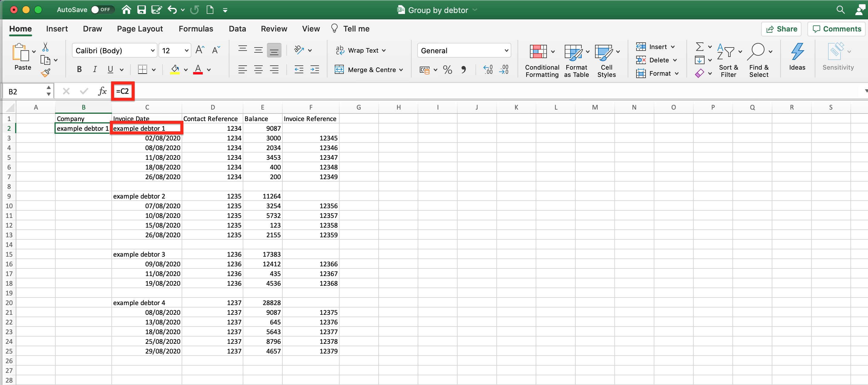Open the Calibri font name dropdown
This screenshot has height=385, width=868.
[x=115, y=51]
